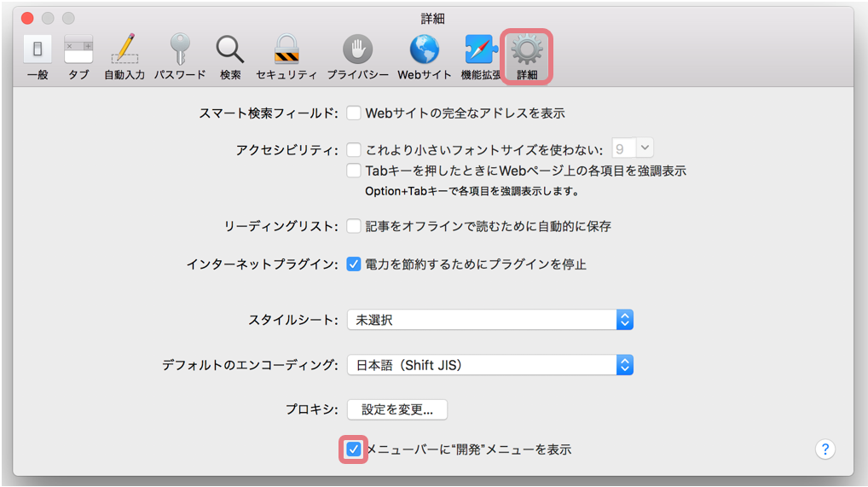Click the Option+Tabキー hint text

(x=472, y=192)
